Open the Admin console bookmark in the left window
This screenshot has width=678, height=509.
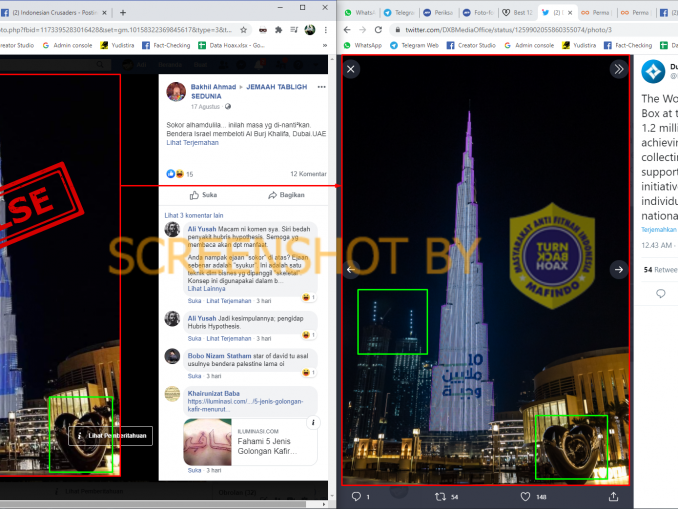pos(67,45)
